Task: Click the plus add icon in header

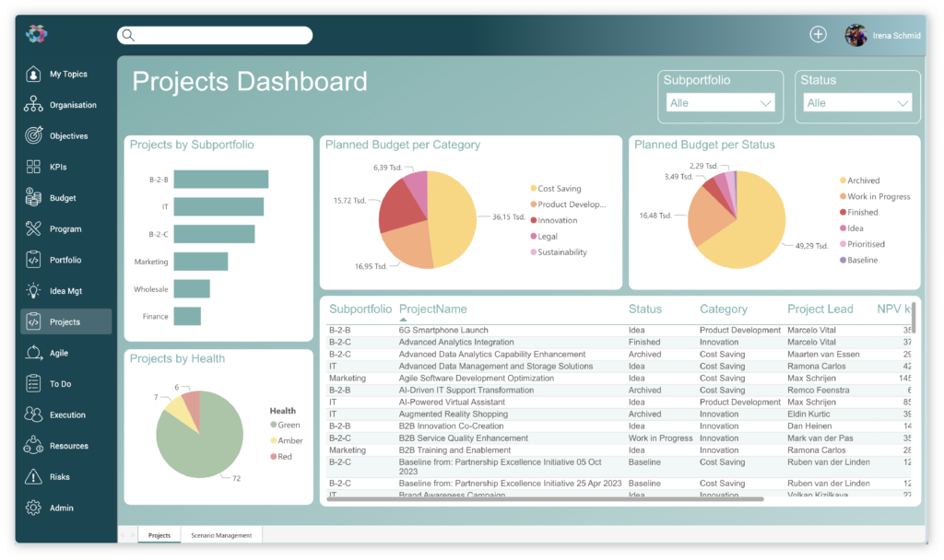Action: (x=818, y=34)
